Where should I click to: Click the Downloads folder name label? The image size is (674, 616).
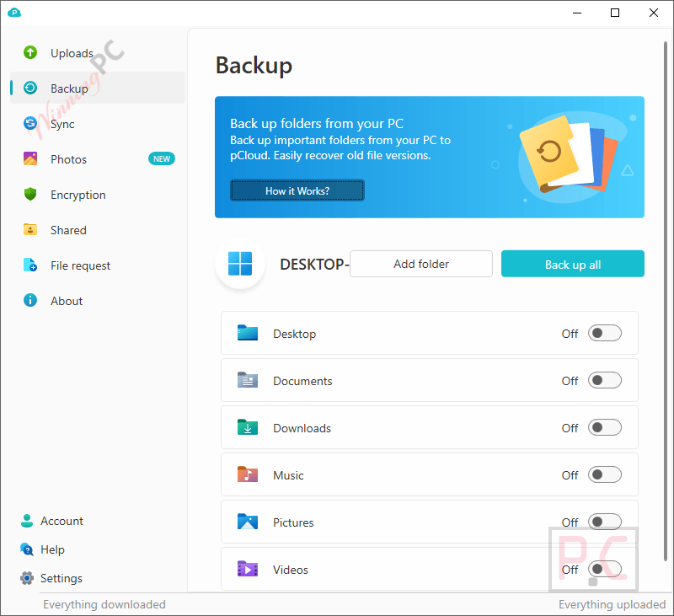pyautogui.click(x=302, y=428)
